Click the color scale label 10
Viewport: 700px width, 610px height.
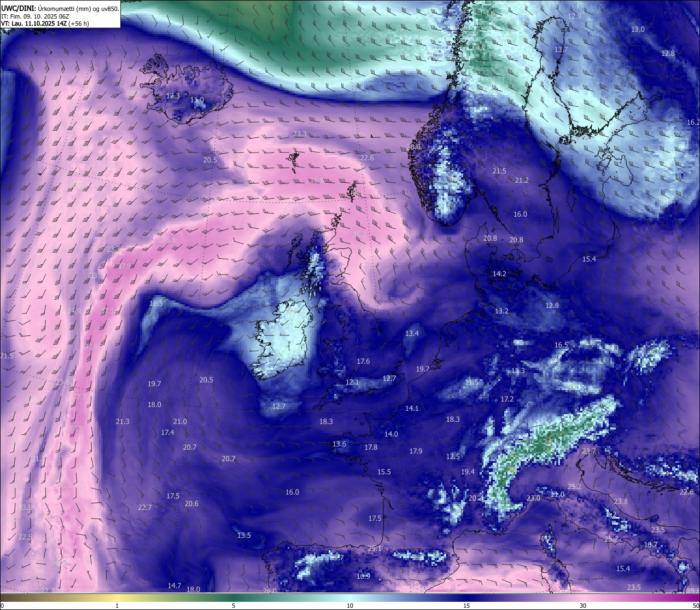coord(350,606)
